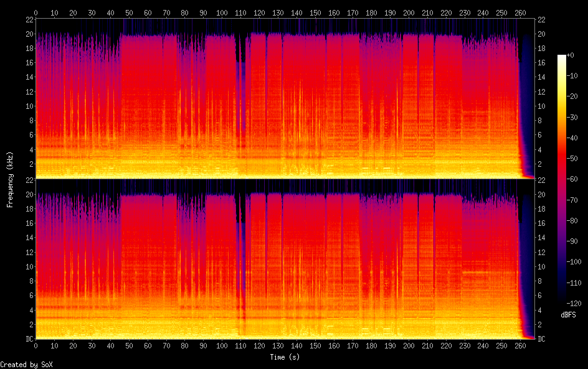Image resolution: width=588 pixels, height=369 pixels.
Task: Click the color scale bar's bright top end
Action: (562, 58)
